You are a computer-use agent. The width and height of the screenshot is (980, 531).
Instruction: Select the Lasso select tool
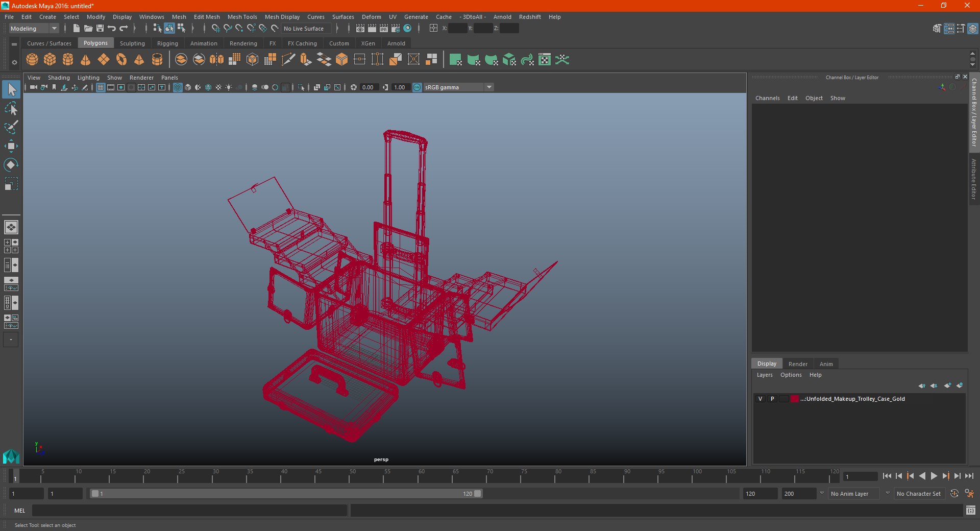[x=11, y=108]
